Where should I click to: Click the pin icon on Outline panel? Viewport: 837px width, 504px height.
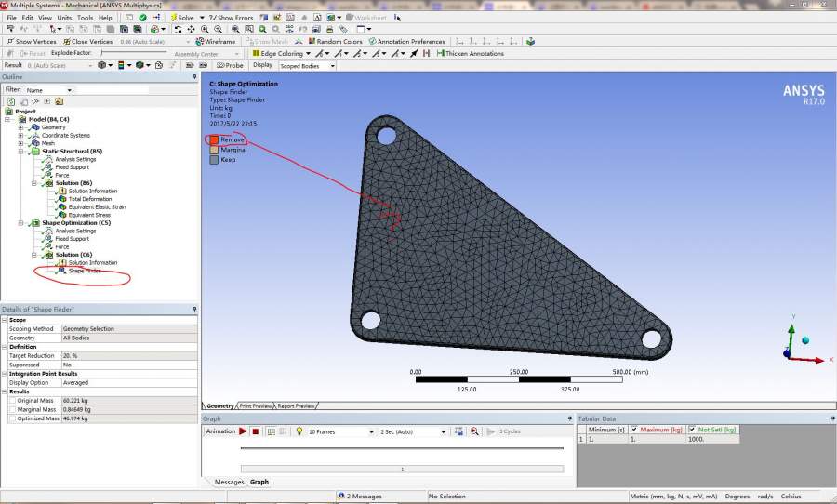(195, 77)
